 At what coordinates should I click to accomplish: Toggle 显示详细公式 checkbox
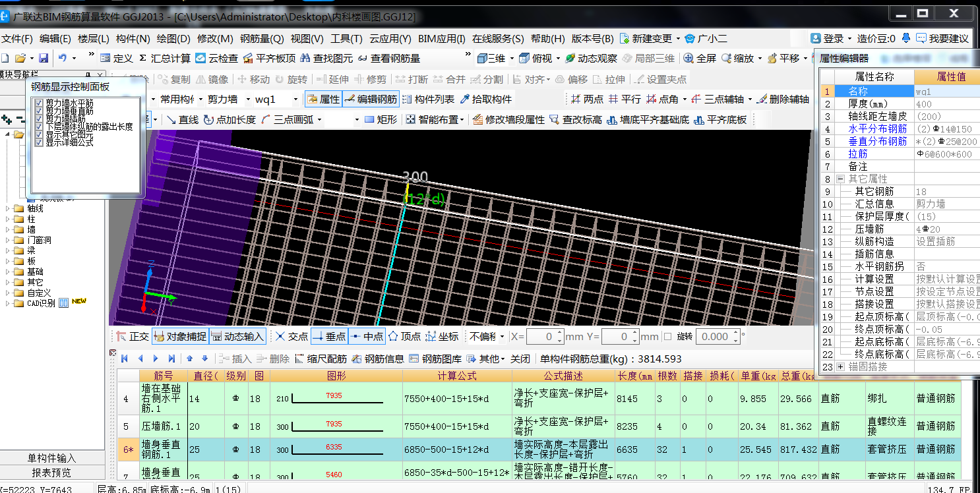click(39, 142)
